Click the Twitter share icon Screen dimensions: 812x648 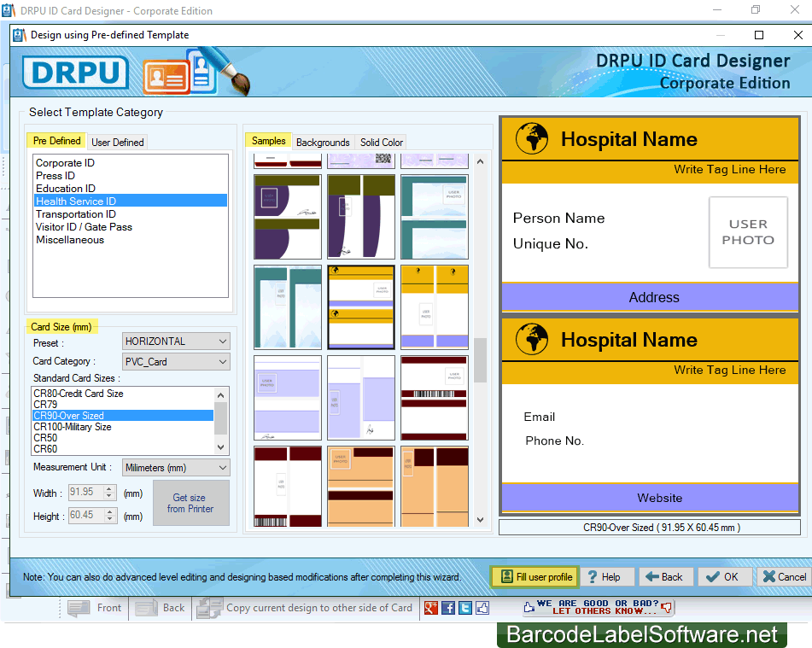pos(465,608)
